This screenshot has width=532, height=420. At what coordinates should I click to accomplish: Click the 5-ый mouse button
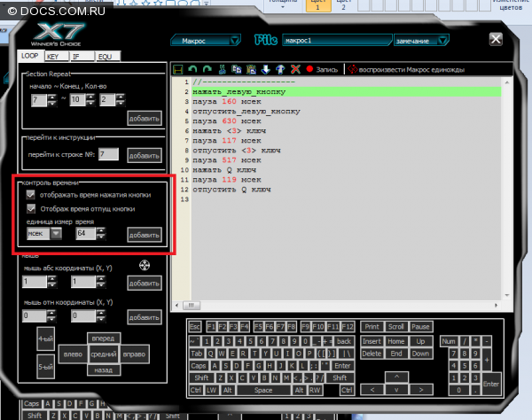point(45,367)
